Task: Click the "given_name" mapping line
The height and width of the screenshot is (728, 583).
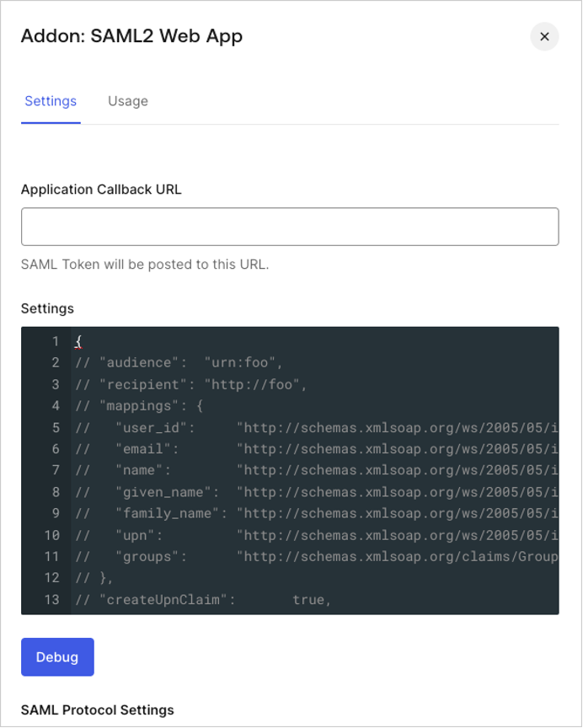Action: coord(317,492)
